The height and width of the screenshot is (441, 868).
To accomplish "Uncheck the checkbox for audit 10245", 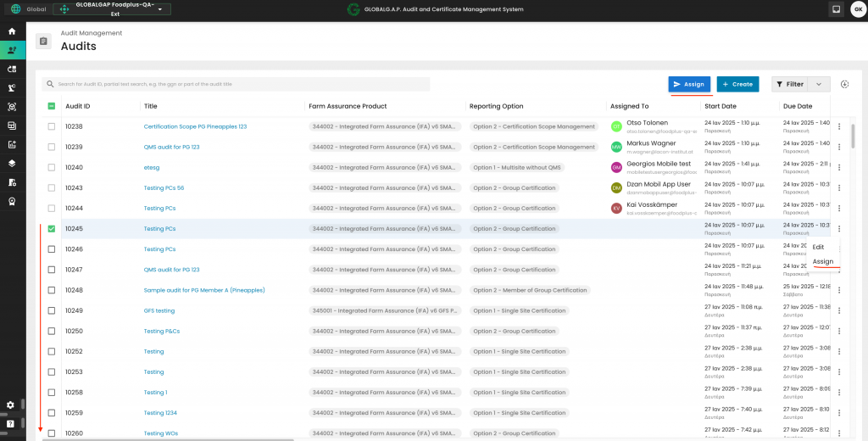I will (x=52, y=229).
